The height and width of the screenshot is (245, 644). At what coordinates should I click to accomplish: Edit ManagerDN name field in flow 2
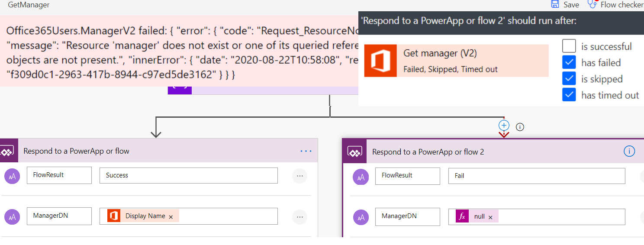pyautogui.click(x=408, y=216)
